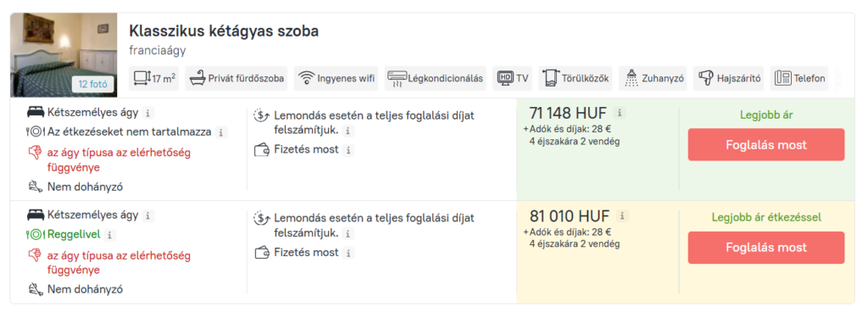Book the 71 148 HUF offer with Foglalás most
Viewport: 868px width, 319px height.
766,145
